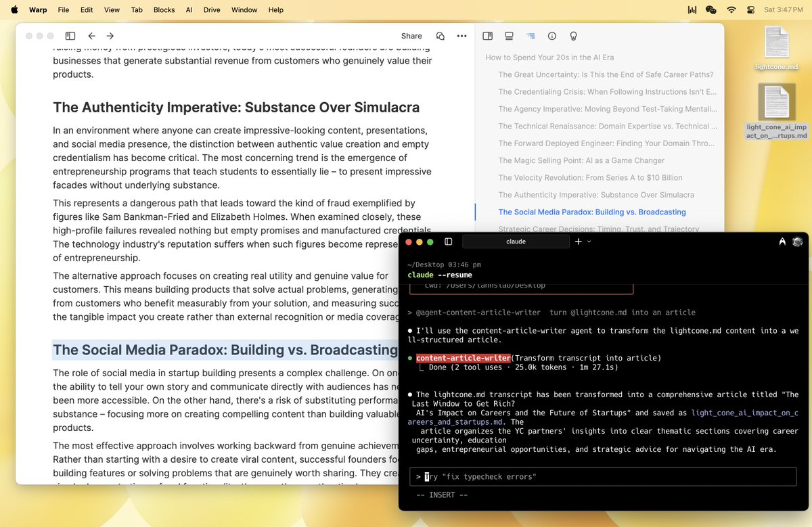Select the lightcone.md file on the desktop
Screen dimensions: 812x527
[776, 49]
